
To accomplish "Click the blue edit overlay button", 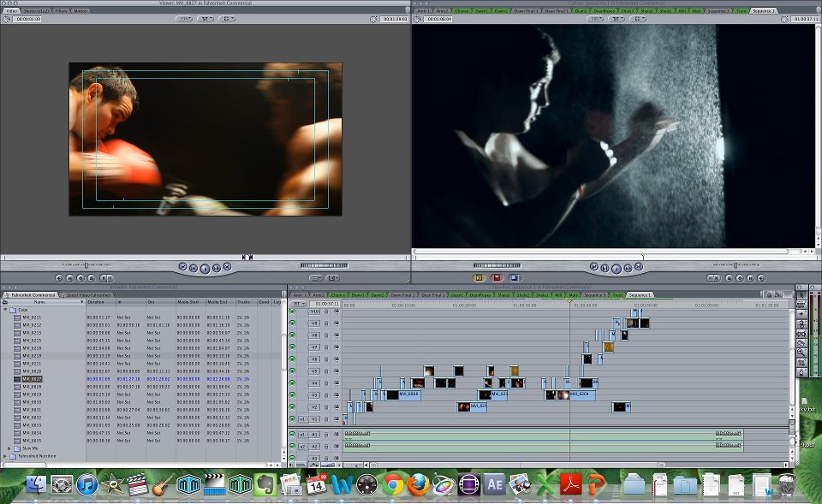I will (514, 278).
